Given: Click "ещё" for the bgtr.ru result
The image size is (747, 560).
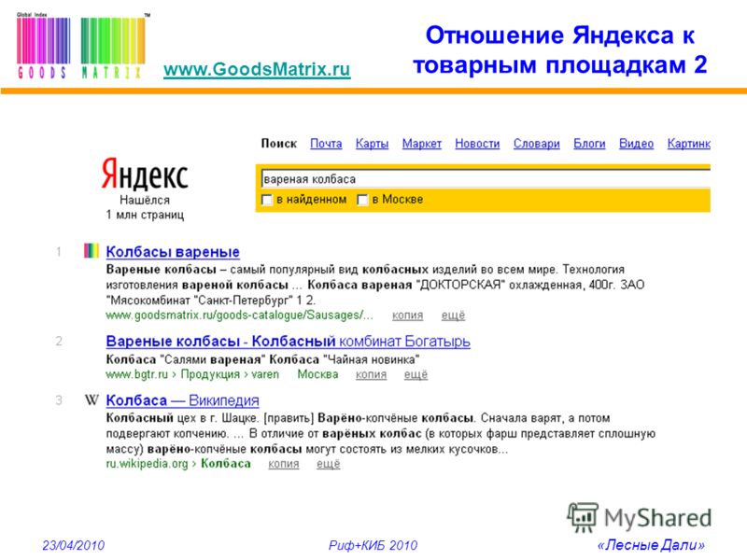Looking at the screenshot, I should coord(416,374).
